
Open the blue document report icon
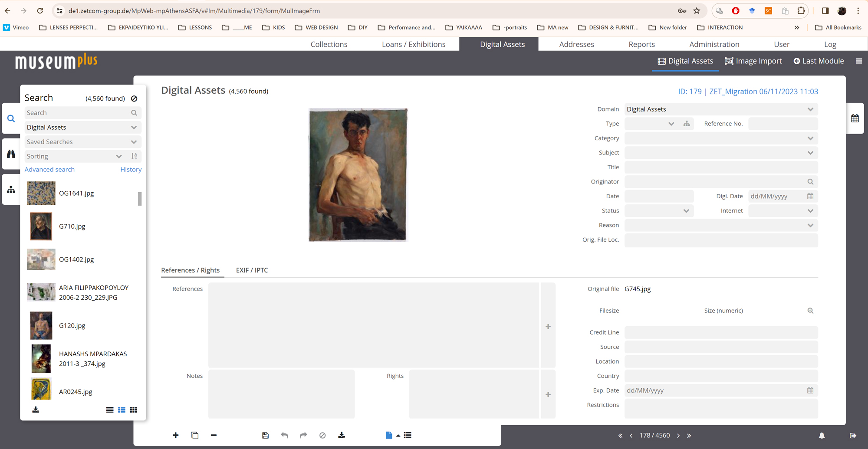(x=389, y=435)
